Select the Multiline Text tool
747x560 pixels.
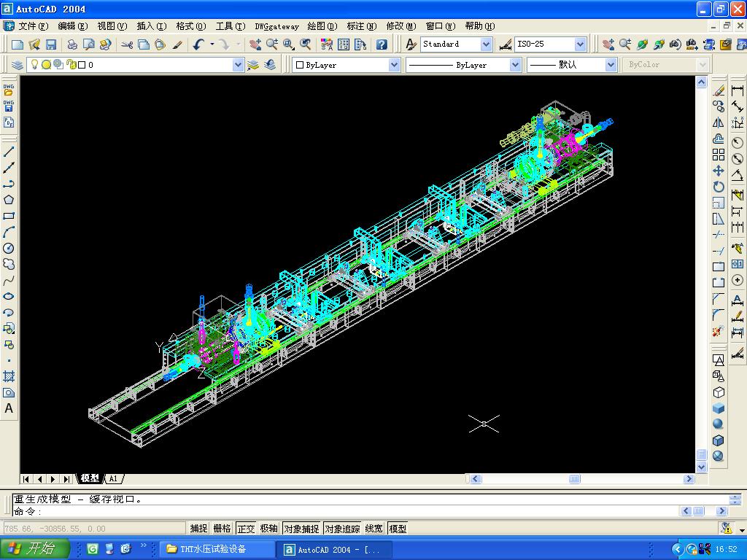[9, 408]
